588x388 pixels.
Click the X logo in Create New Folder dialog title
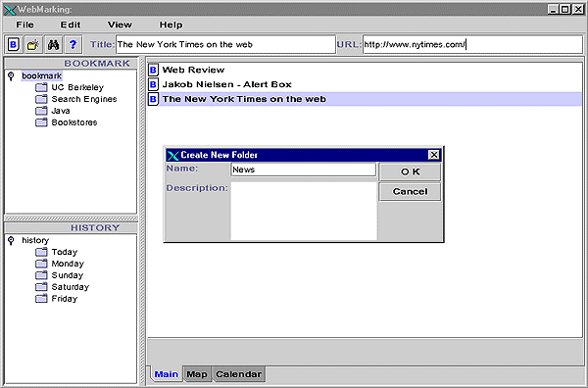click(172, 155)
